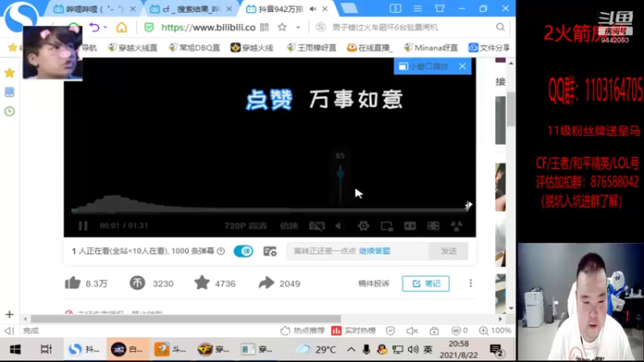Expand the address bar dropdown arrow
This screenshot has width=644, height=362.
tap(298, 27)
